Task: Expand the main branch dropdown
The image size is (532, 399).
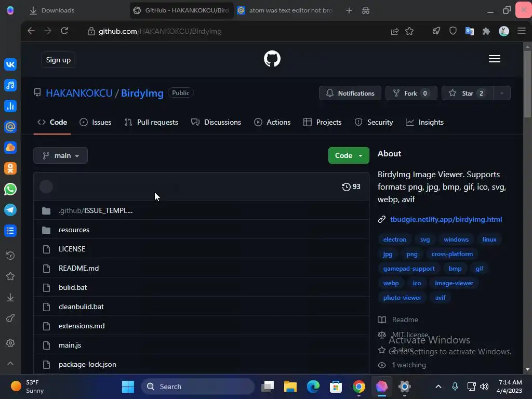Action: 60,155
